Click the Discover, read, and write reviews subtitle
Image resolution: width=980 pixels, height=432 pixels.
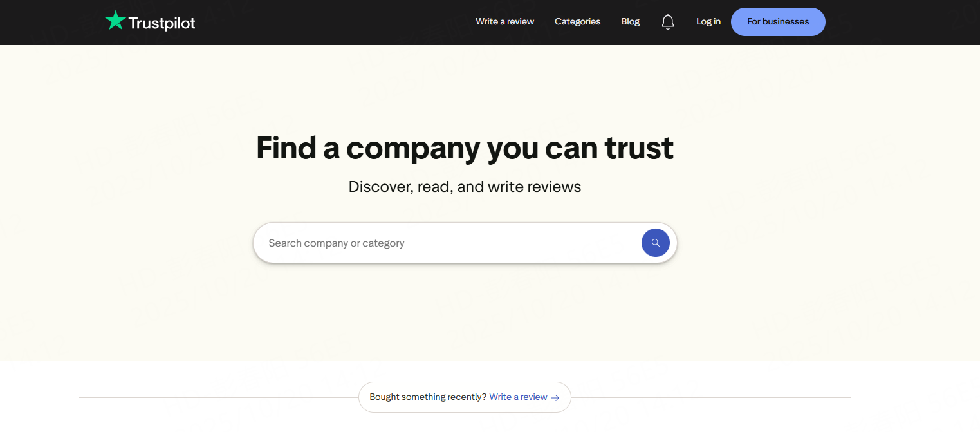point(465,187)
